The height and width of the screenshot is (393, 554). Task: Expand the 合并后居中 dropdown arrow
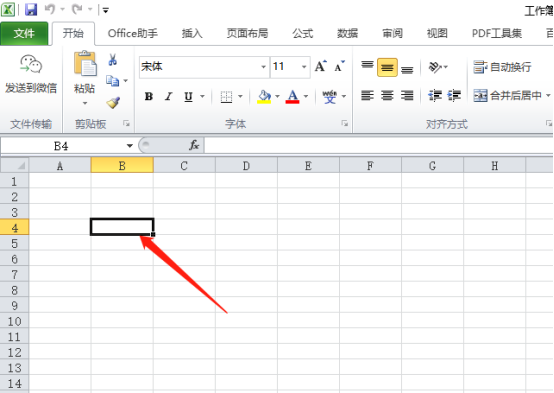548,95
